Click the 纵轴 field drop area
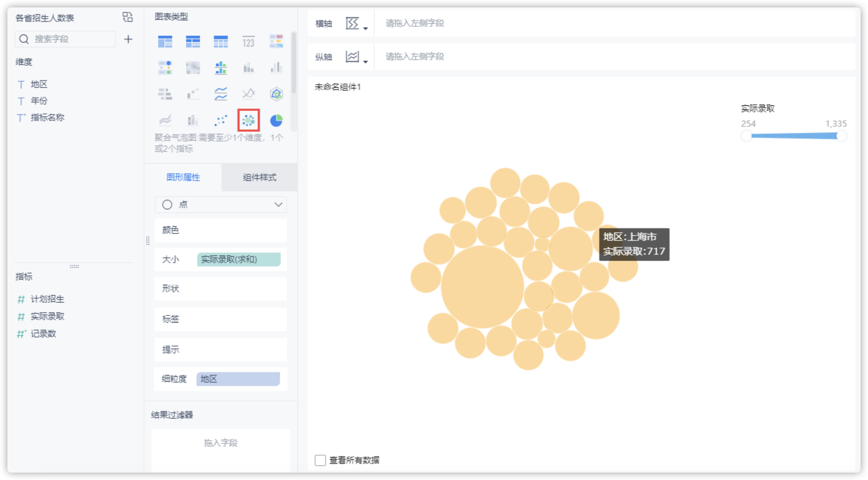Screen dimensions: 868x480 pos(614,57)
